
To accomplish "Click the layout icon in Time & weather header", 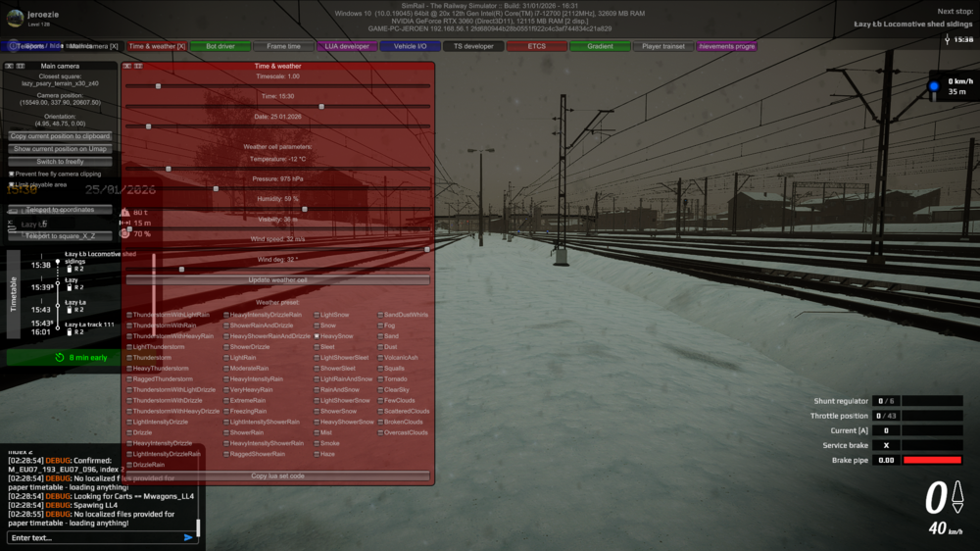I will click(x=138, y=66).
